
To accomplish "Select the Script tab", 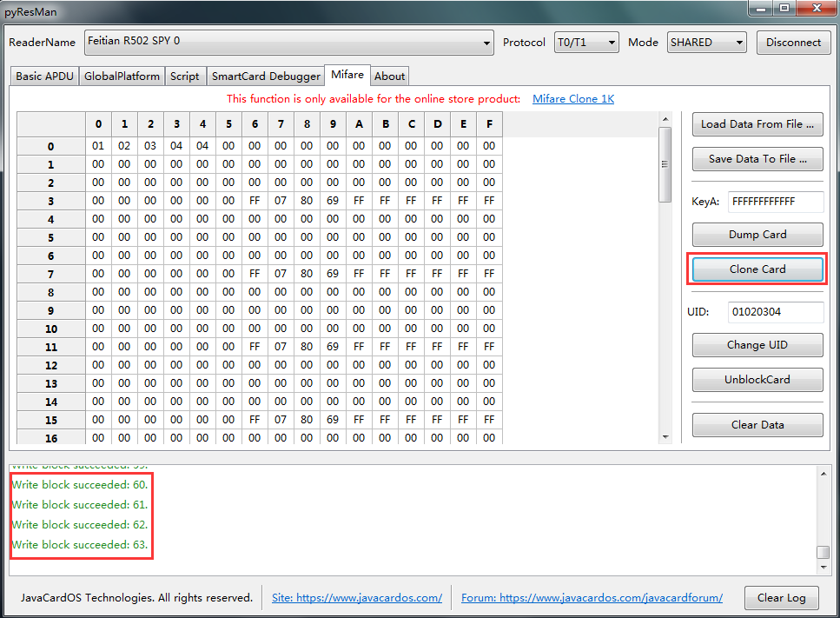I will click(184, 76).
